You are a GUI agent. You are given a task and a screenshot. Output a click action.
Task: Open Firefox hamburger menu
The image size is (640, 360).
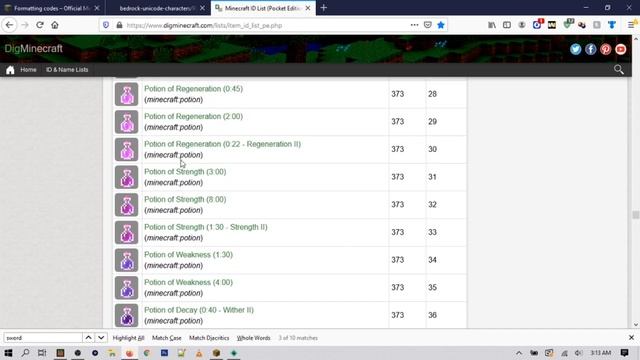631,25
